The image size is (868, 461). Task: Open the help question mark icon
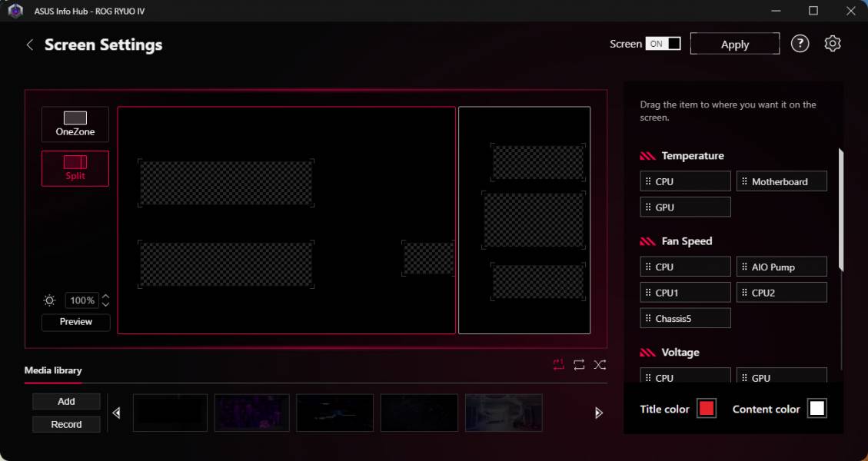coord(800,44)
